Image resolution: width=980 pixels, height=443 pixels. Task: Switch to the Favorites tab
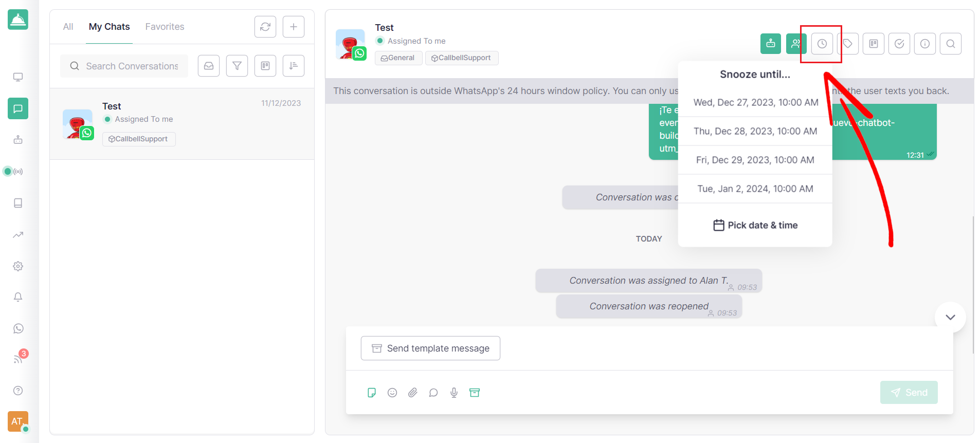click(x=165, y=27)
